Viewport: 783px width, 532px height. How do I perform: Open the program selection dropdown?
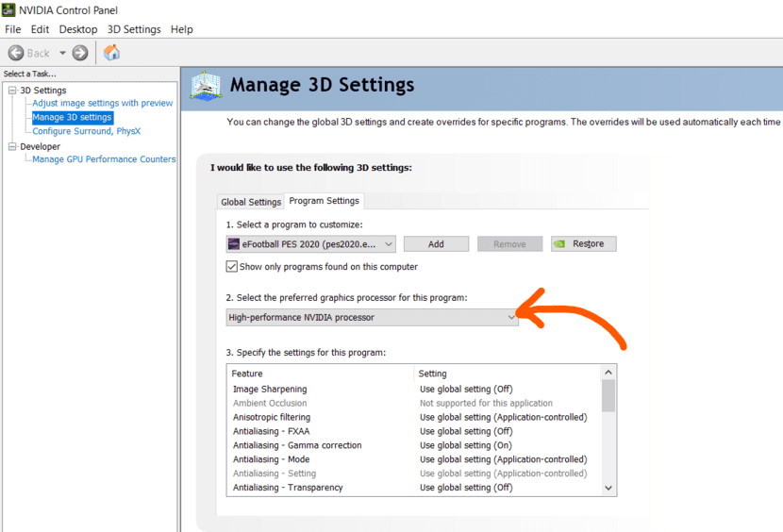click(x=310, y=243)
